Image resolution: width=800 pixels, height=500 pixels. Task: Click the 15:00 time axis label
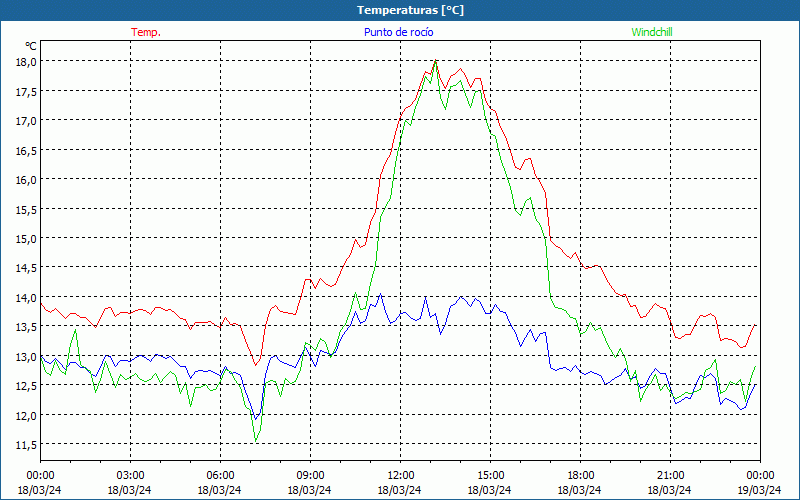click(490, 476)
